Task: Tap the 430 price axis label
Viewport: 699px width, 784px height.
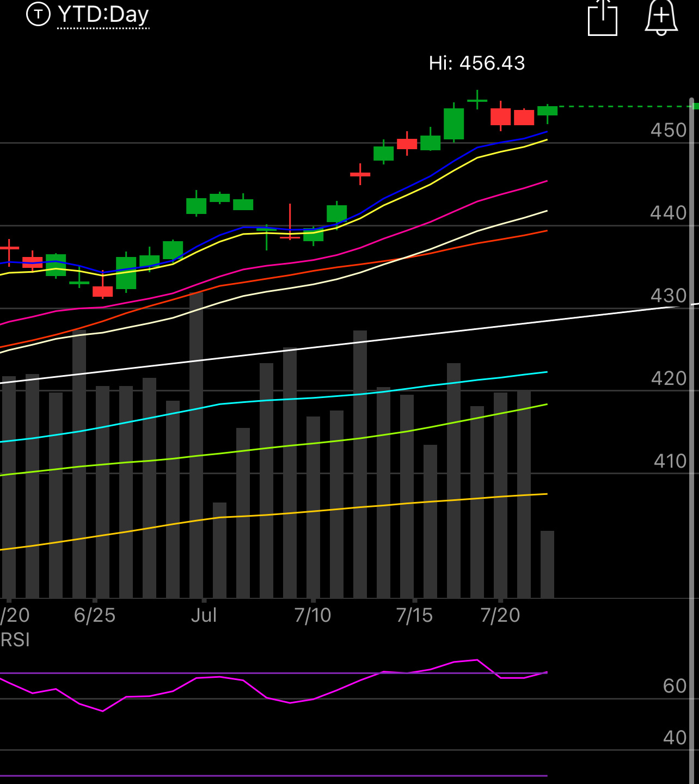Action: 669,296
